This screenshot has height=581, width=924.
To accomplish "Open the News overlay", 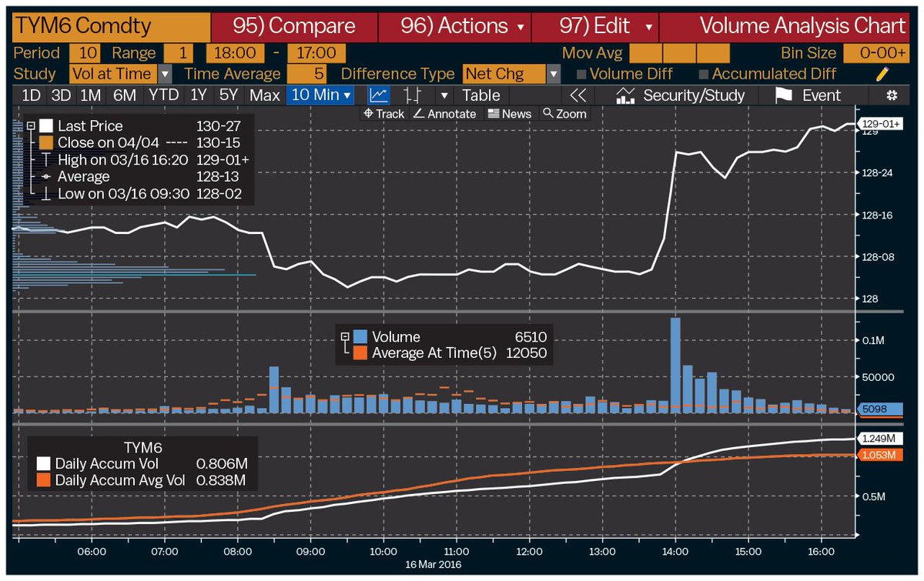I will tap(509, 114).
